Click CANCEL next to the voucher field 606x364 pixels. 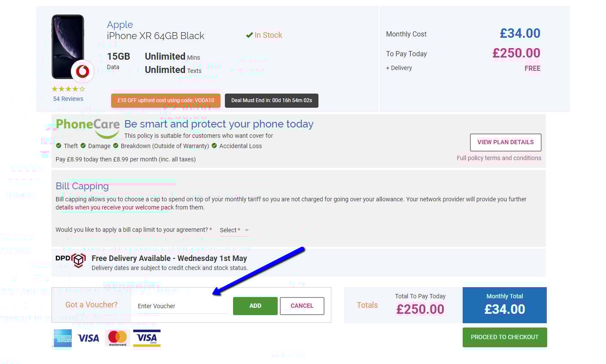(x=302, y=306)
